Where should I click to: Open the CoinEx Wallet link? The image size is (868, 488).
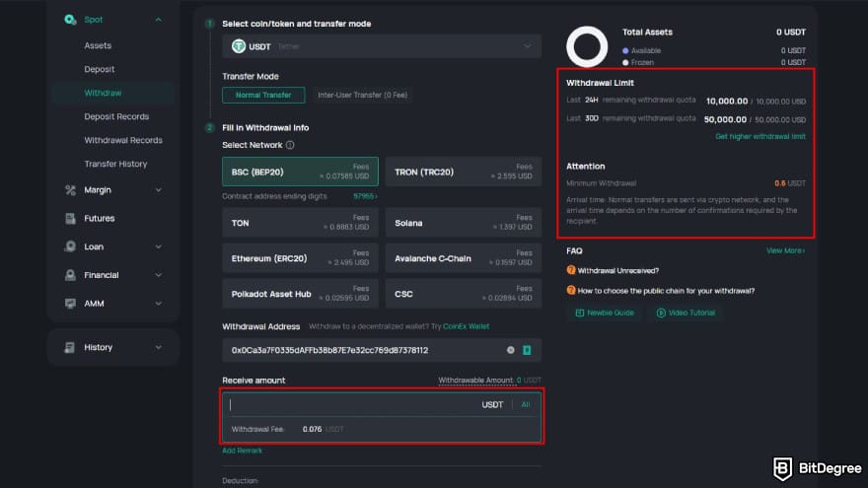pos(467,326)
